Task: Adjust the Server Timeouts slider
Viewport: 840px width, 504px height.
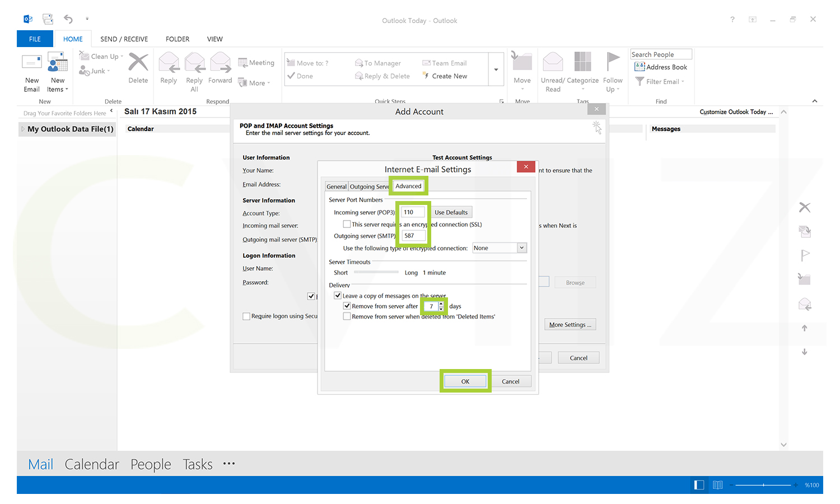Action: pos(376,272)
